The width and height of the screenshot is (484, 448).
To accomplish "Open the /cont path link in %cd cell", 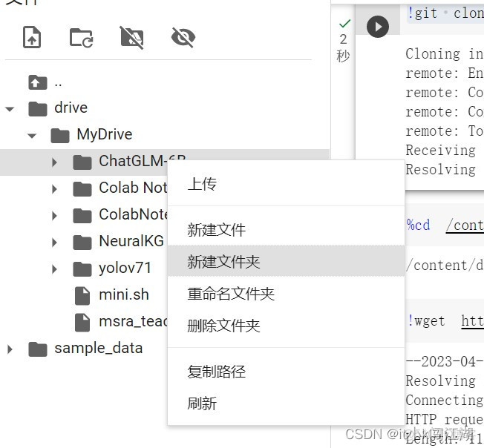I will (465, 225).
